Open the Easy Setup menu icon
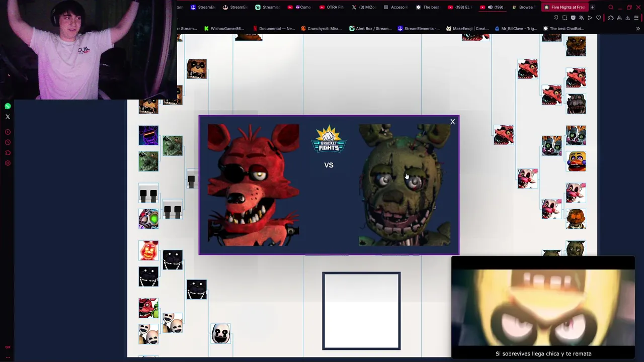Image resolution: width=644 pixels, height=362 pixels. click(x=636, y=18)
